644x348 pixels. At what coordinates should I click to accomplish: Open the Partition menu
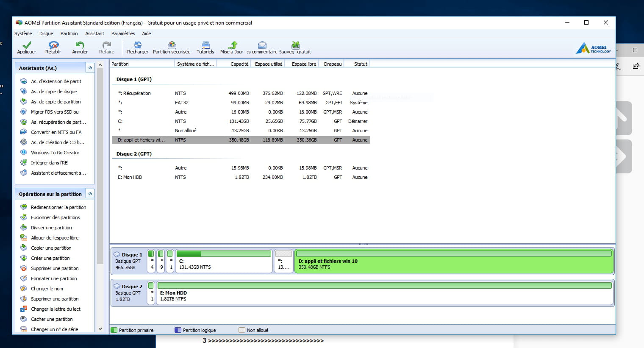pyautogui.click(x=69, y=33)
